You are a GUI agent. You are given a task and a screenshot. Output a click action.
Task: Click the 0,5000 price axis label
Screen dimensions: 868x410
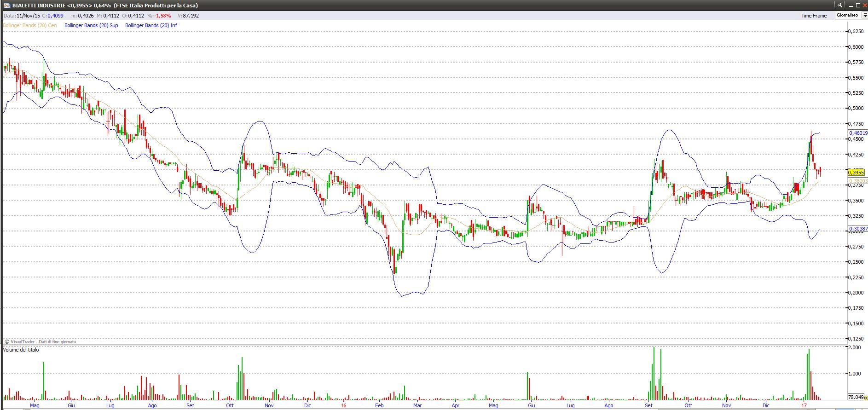pyautogui.click(x=856, y=108)
